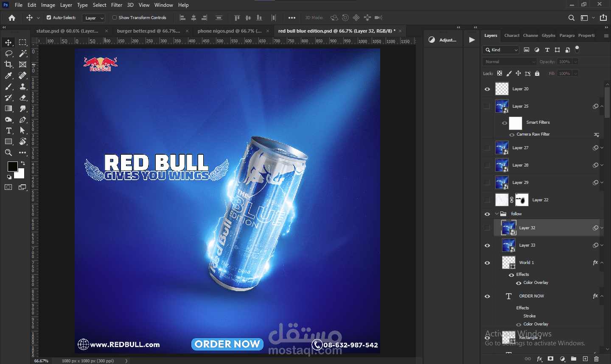
Task: Select the Clone Stamp tool
Action: (22, 86)
